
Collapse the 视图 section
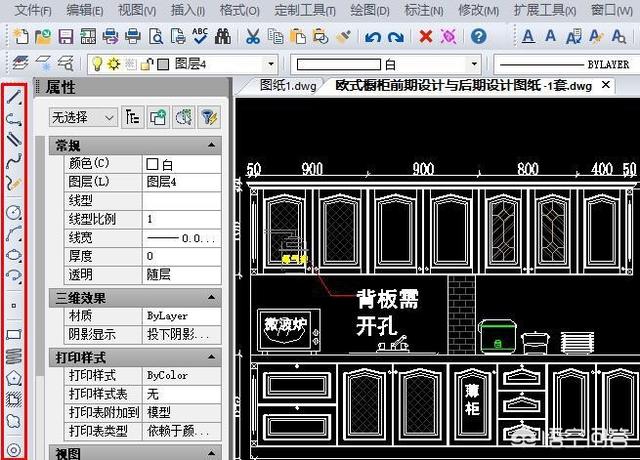(211, 453)
